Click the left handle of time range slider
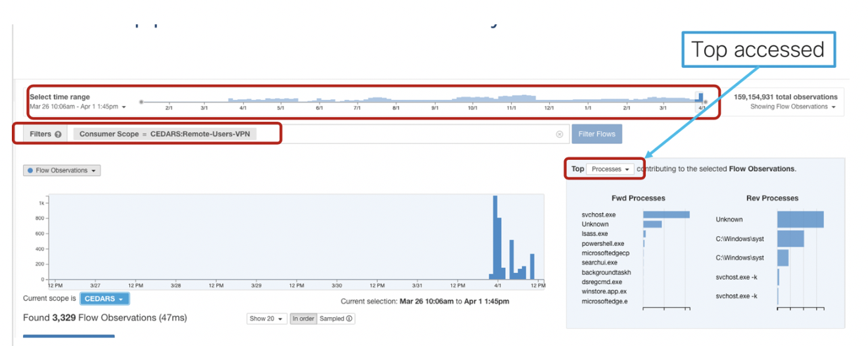Viewport: 868px width, 346px height. [x=141, y=102]
